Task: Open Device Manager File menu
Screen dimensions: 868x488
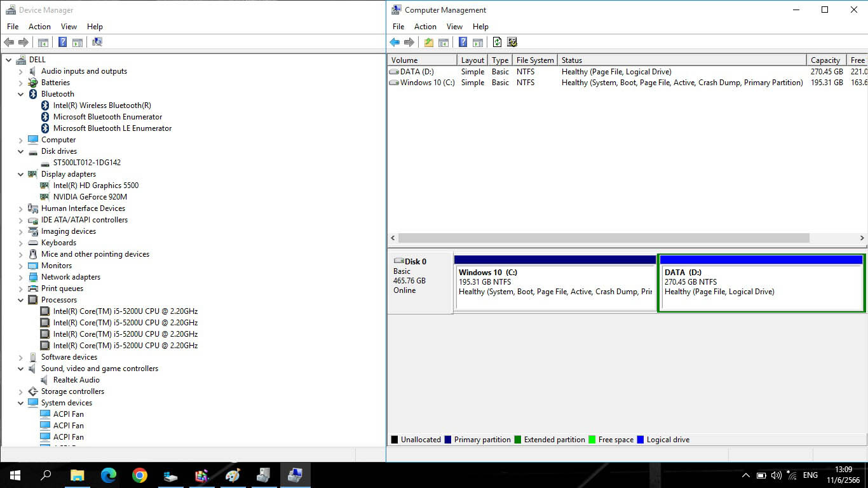Action: tap(13, 27)
